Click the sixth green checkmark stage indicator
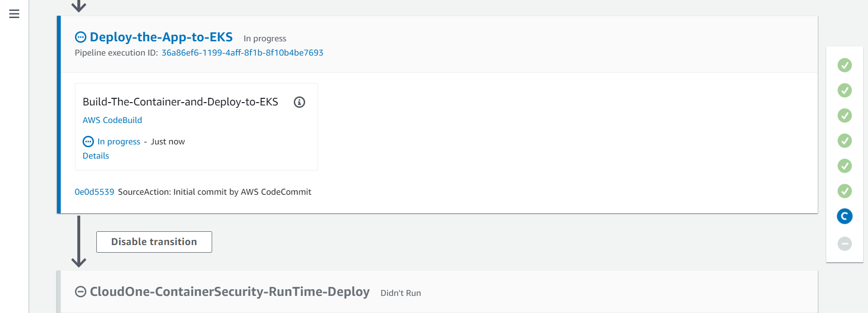Screen dimensions: 868x313 [x=844, y=191]
